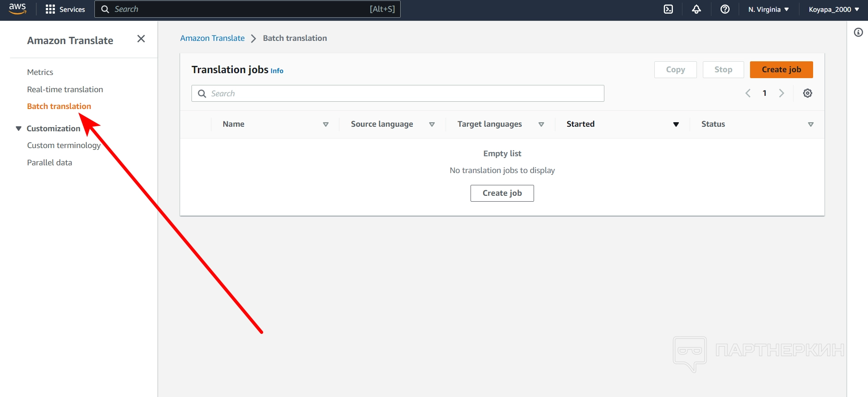Open the N. Virginia region selector
This screenshot has height=397, width=868.
tap(769, 9)
